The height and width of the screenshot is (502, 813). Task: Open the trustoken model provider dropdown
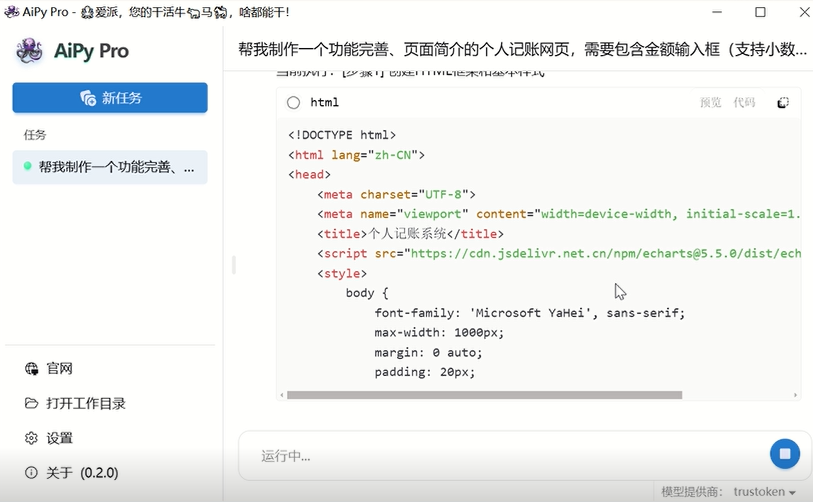point(764,492)
